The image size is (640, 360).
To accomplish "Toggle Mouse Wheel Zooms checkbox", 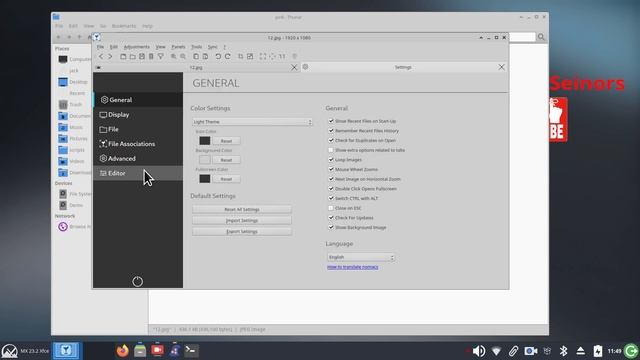I will 331,169.
